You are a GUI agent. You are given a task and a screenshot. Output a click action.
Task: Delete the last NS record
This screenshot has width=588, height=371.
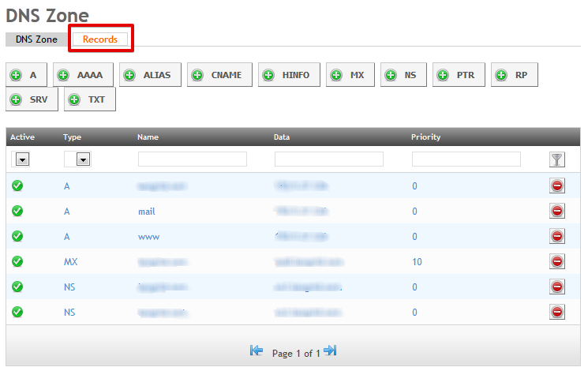(x=557, y=312)
